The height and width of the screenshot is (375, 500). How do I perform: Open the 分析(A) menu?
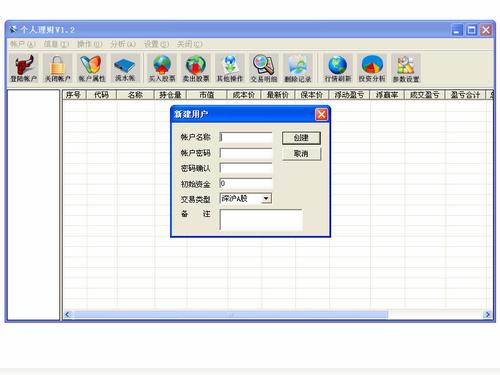click(x=123, y=44)
